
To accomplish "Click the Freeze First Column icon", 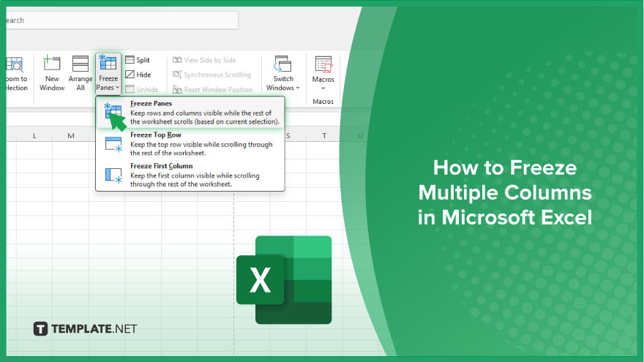I will click(113, 176).
